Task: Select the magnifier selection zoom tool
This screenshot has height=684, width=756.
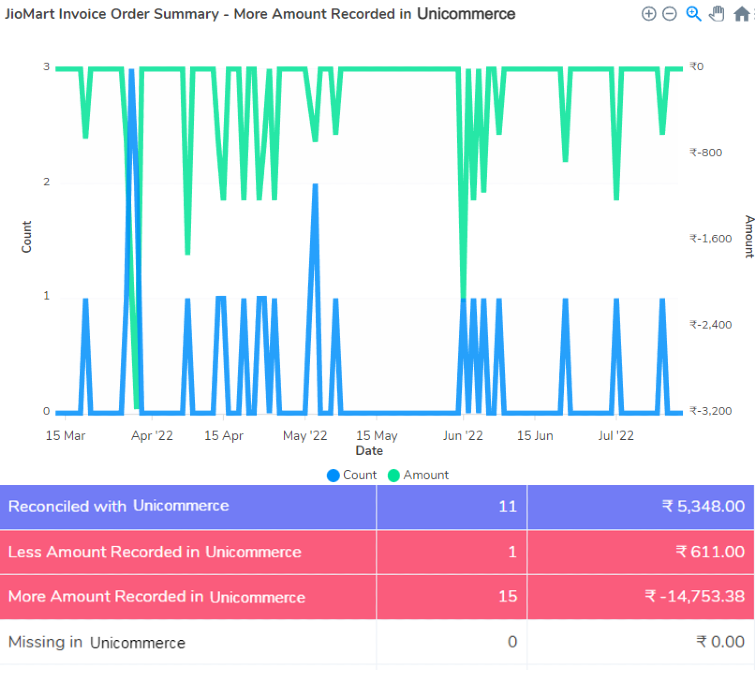Action: 694,14
